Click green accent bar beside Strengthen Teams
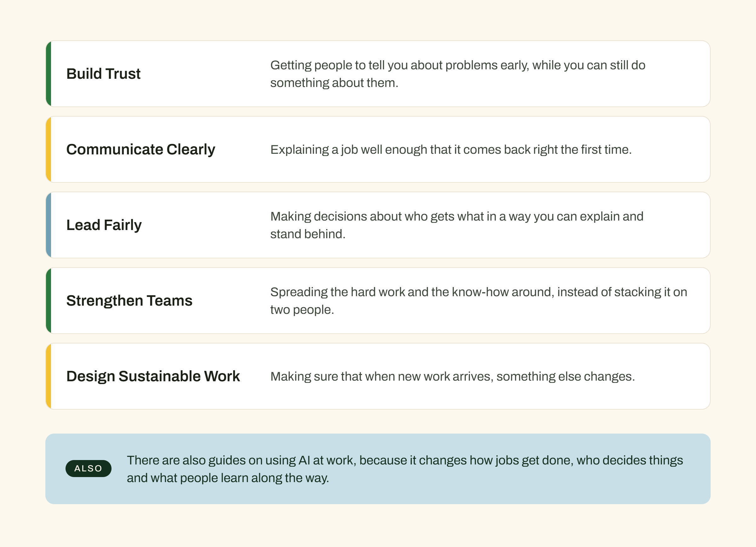756x547 pixels. (x=49, y=301)
